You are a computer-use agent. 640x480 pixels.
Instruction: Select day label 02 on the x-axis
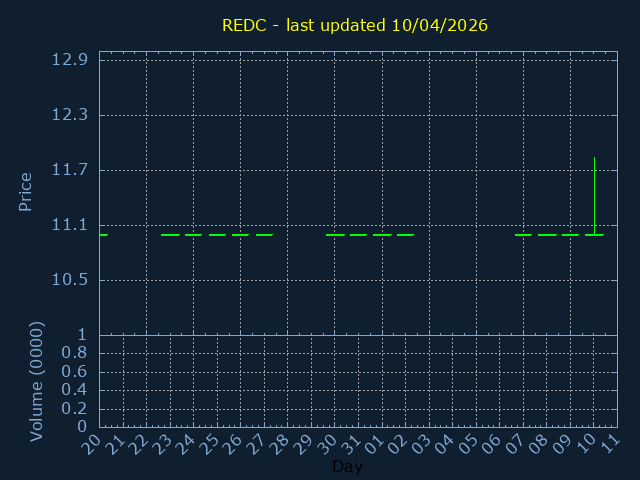click(398, 444)
